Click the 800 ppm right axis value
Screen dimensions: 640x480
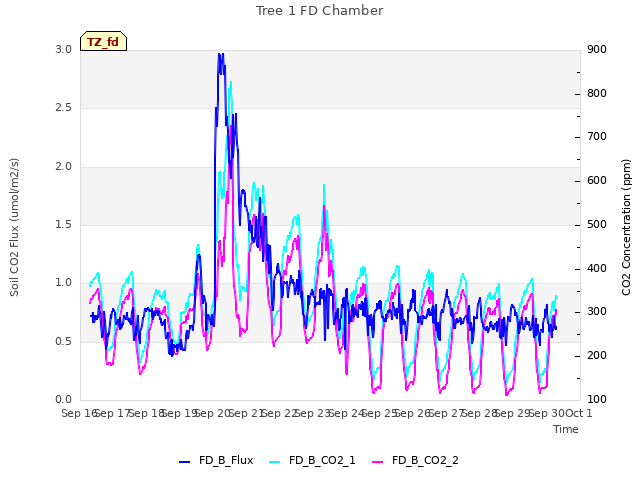pyautogui.click(x=597, y=93)
